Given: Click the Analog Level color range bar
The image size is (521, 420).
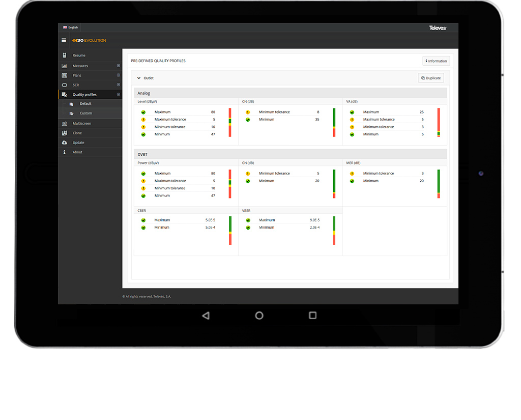Looking at the screenshot, I should pos(229,122).
